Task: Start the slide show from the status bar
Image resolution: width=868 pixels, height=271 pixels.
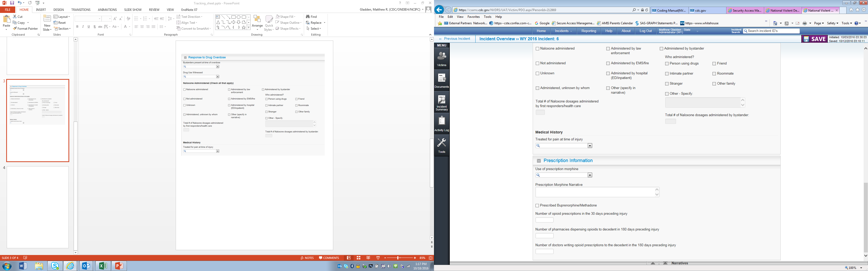Action: click(x=378, y=258)
